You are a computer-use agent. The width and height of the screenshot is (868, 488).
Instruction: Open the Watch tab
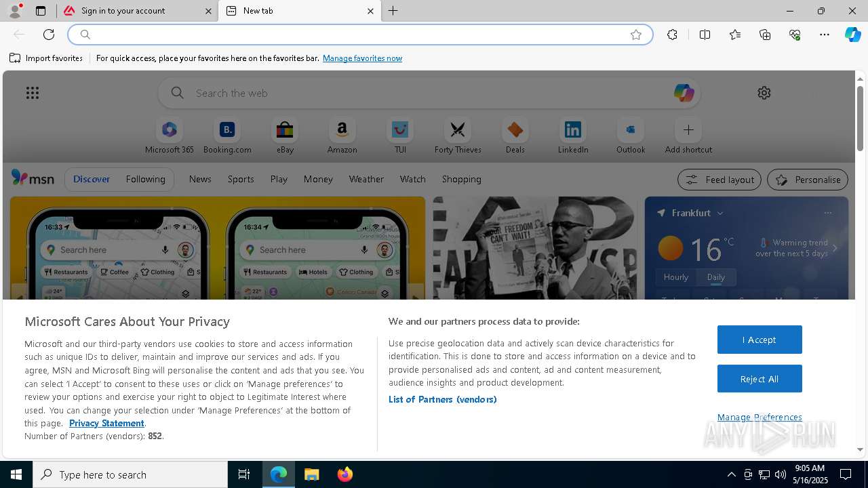tap(413, 179)
